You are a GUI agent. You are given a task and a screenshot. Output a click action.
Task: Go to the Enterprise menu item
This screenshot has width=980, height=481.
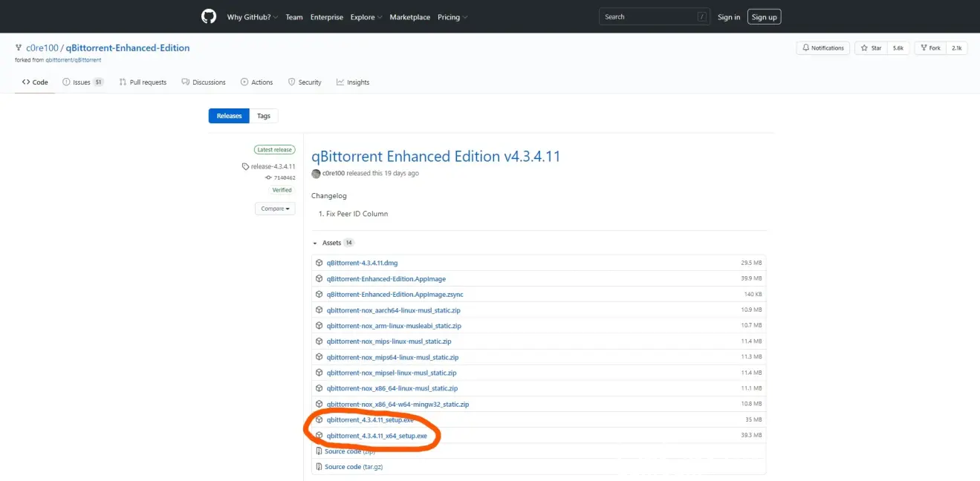tap(327, 17)
